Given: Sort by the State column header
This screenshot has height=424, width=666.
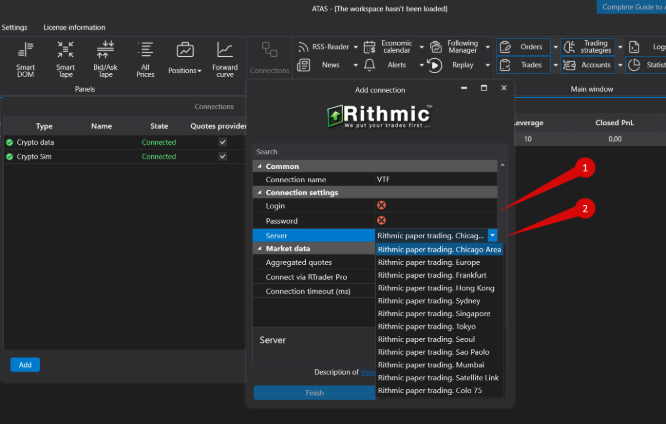Looking at the screenshot, I should pos(159,126).
